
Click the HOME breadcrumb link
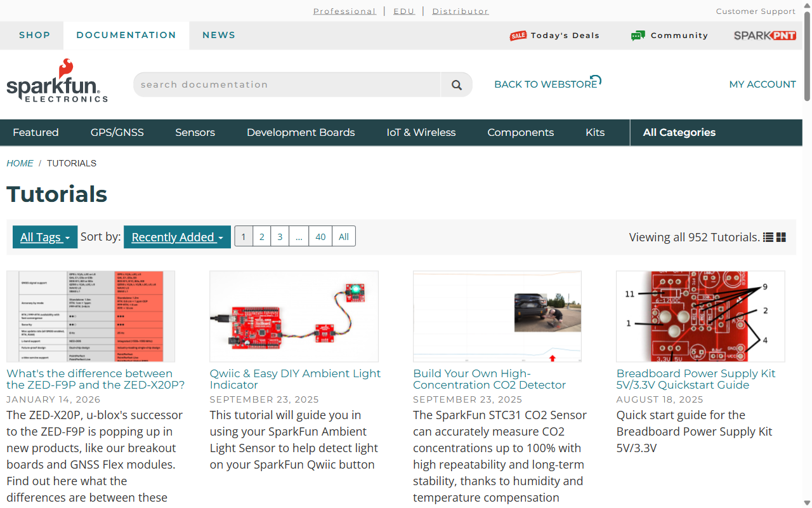point(20,163)
